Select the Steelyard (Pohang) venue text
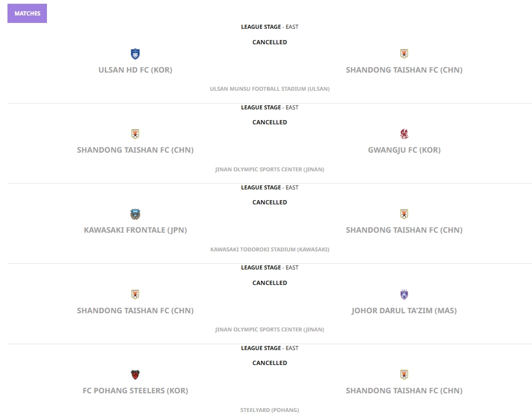 pos(269,410)
